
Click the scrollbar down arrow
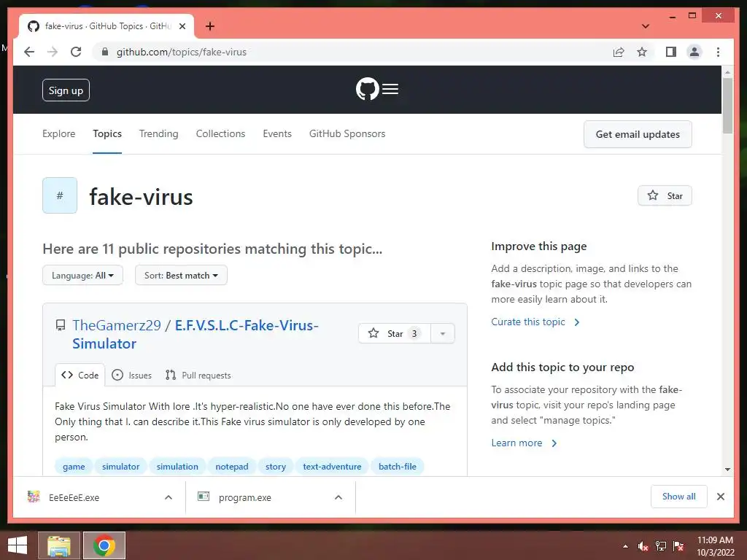[x=727, y=469]
